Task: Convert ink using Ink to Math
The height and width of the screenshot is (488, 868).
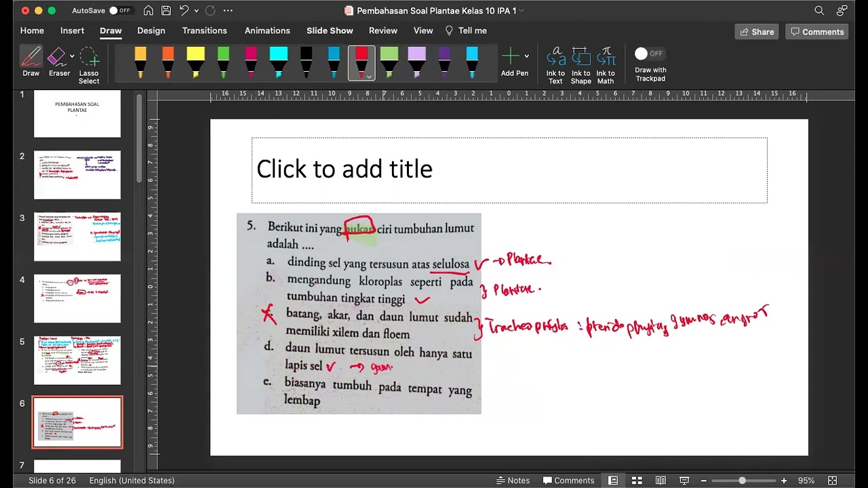Action: (x=606, y=65)
